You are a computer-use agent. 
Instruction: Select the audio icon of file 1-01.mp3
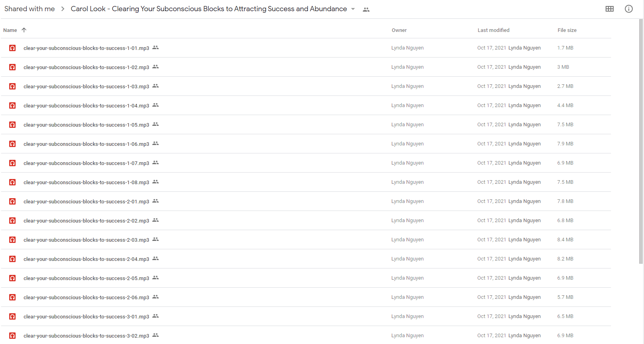click(x=12, y=48)
